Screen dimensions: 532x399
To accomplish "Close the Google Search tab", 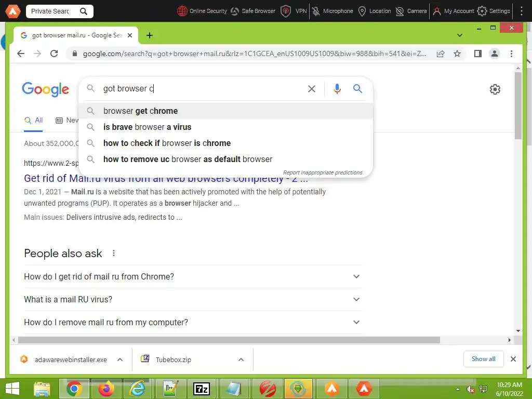I will click(129, 35).
